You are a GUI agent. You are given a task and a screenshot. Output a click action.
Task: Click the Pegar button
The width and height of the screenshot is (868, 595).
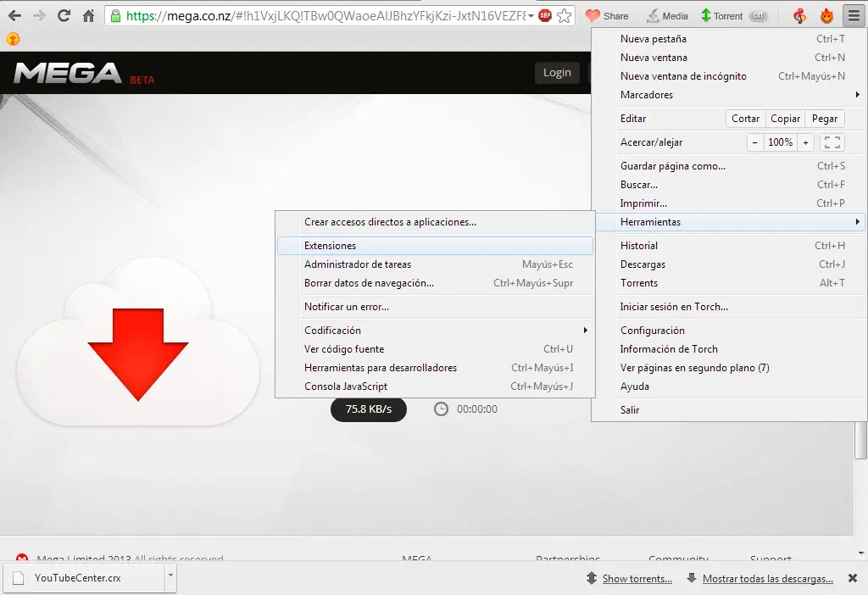[825, 119]
